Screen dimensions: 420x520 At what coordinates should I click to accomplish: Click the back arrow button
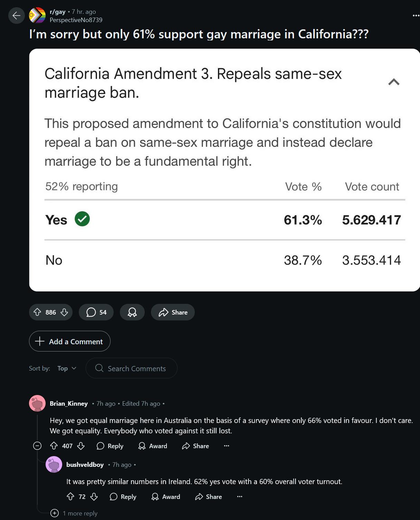[16, 16]
